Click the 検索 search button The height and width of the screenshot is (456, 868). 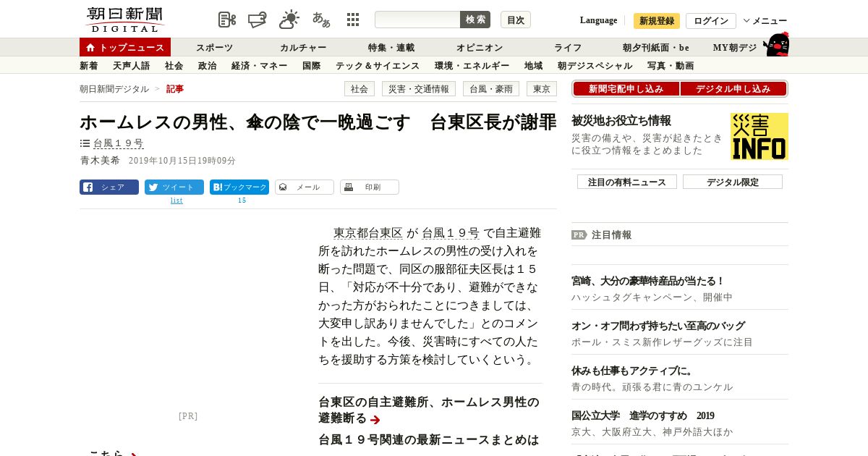click(x=475, y=20)
